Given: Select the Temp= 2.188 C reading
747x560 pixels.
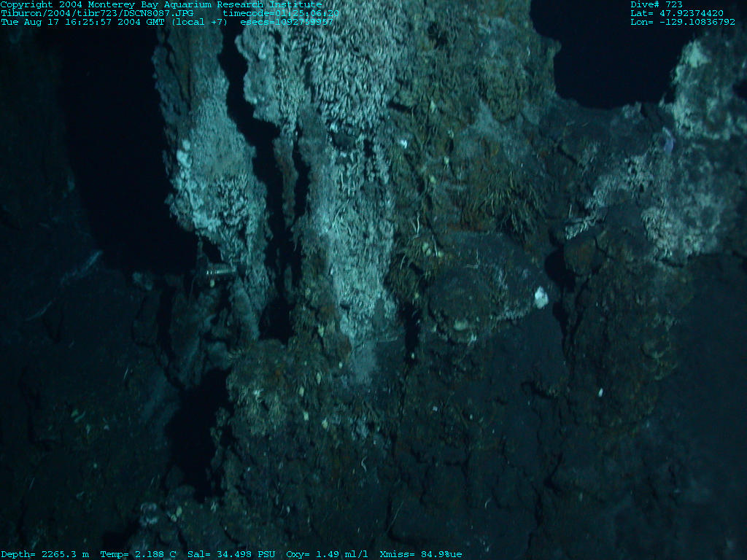Looking at the screenshot, I should (x=139, y=554).
